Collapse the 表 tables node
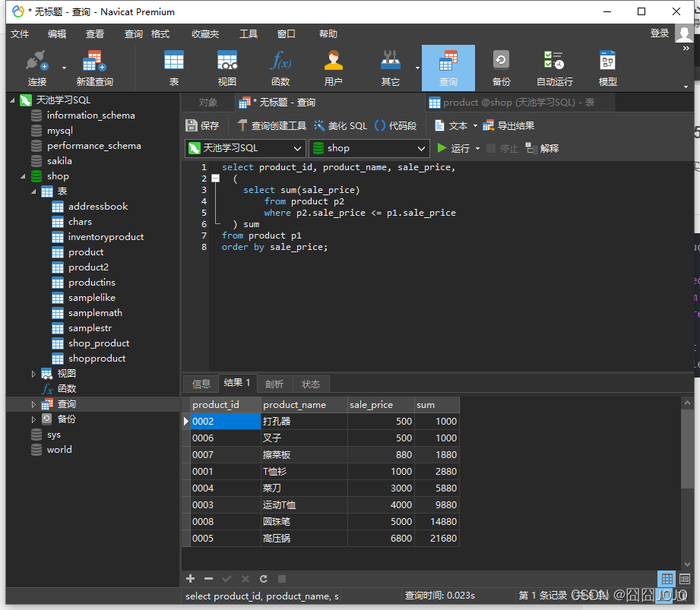 pos(33,191)
